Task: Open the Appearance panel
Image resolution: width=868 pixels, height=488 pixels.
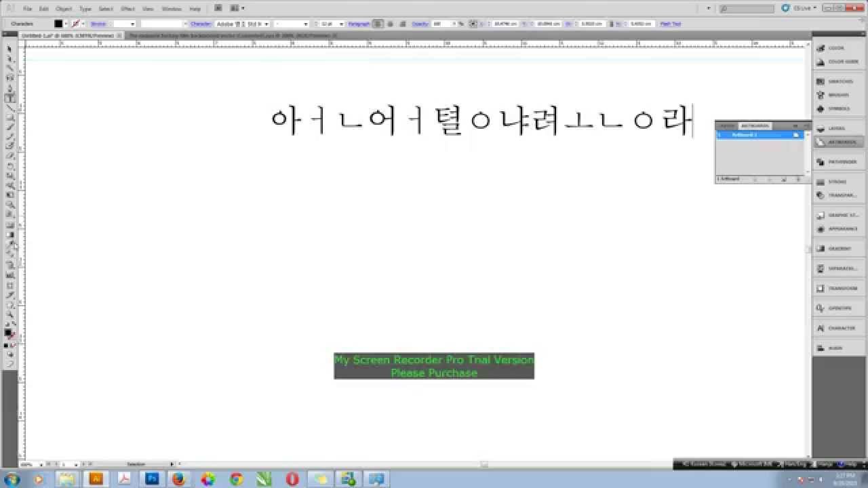Action: click(x=838, y=228)
